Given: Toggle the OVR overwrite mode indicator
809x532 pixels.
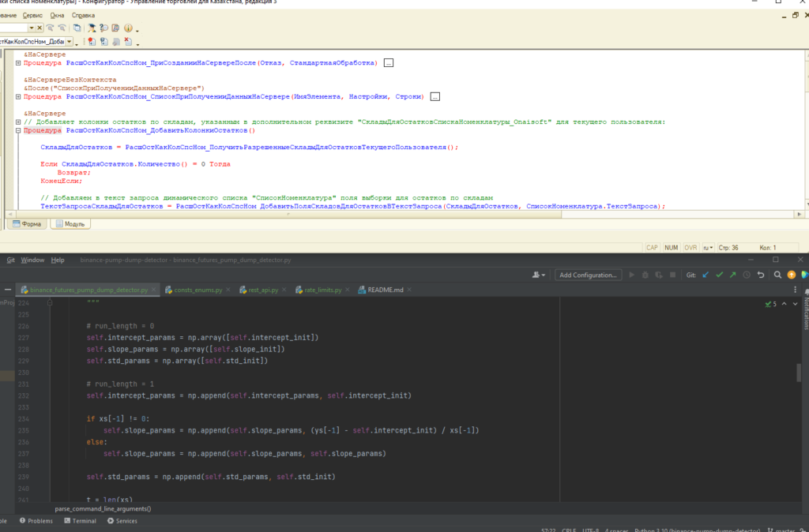Looking at the screenshot, I should click(x=690, y=247).
